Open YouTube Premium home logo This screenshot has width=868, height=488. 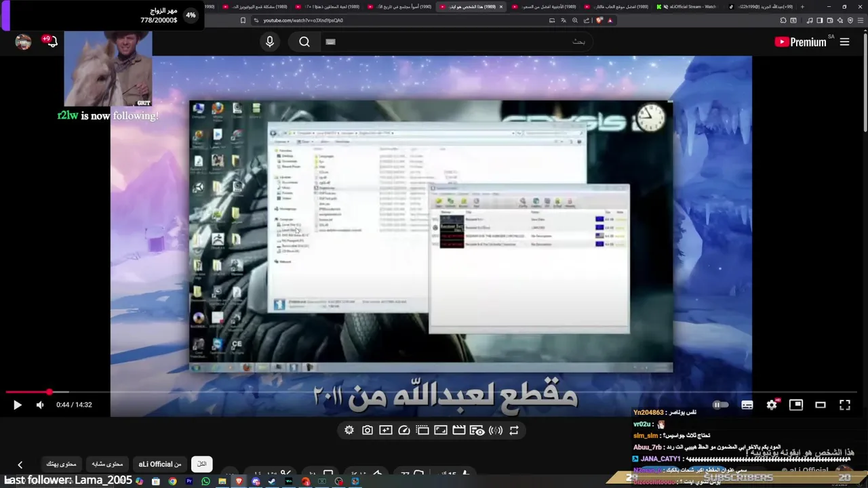[800, 42]
